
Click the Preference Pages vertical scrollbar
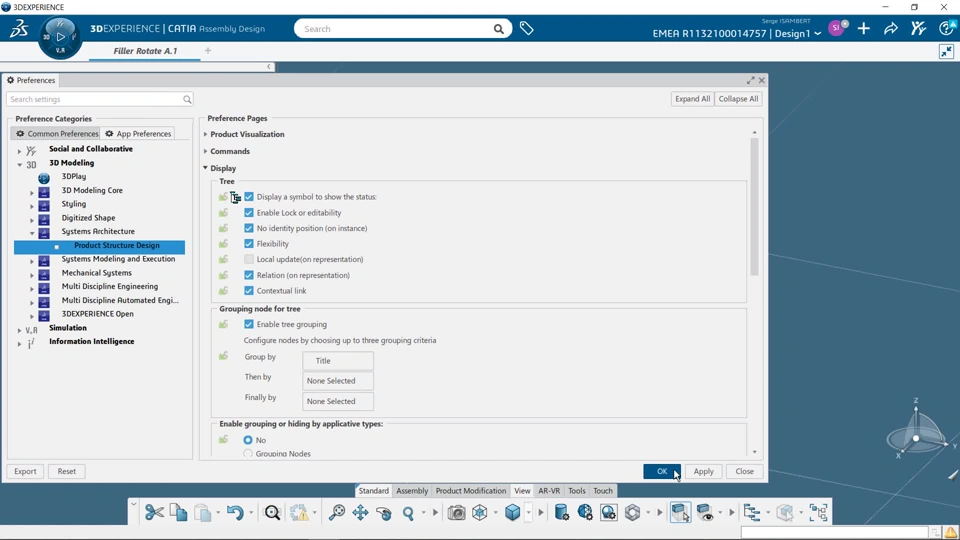click(754, 207)
